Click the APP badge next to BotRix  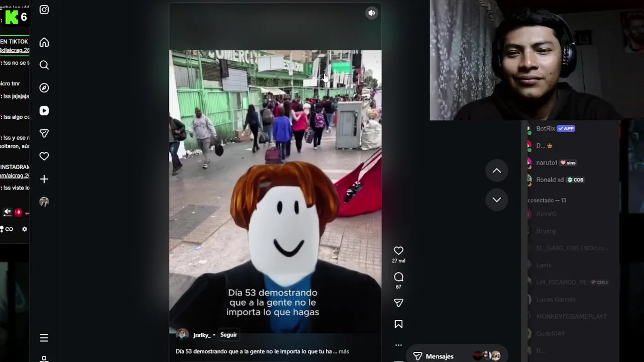point(566,128)
